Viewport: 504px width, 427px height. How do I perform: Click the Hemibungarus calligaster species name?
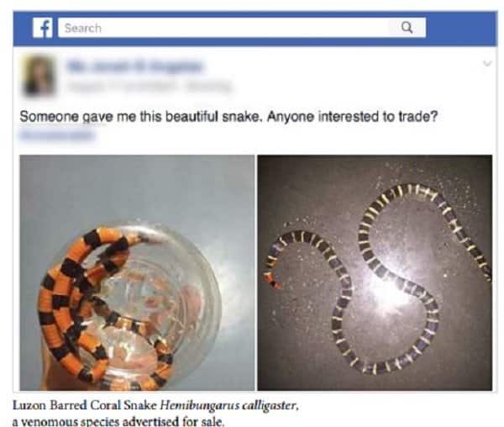229,406
